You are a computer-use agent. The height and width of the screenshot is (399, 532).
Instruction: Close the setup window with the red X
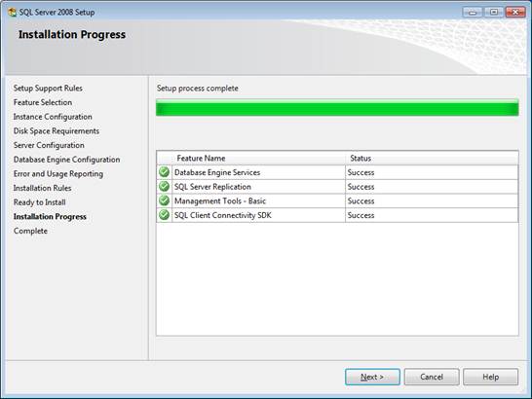pyautogui.click(x=515, y=13)
